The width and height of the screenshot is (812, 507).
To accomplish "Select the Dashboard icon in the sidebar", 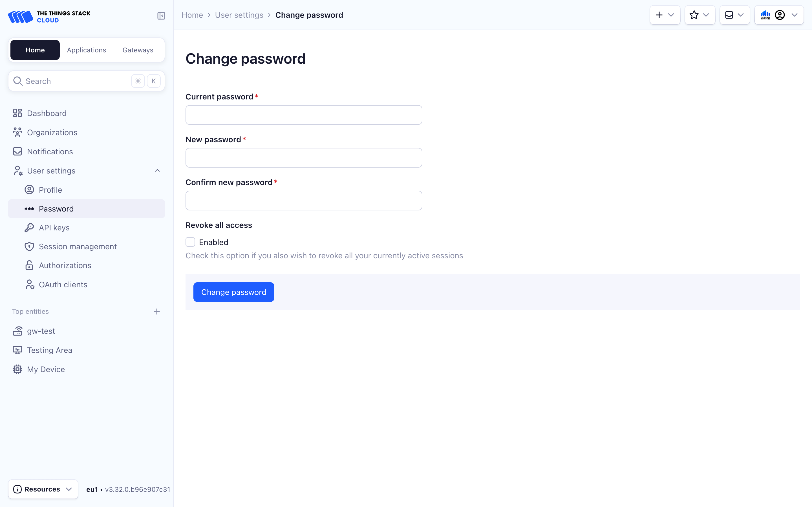I will click(17, 113).
